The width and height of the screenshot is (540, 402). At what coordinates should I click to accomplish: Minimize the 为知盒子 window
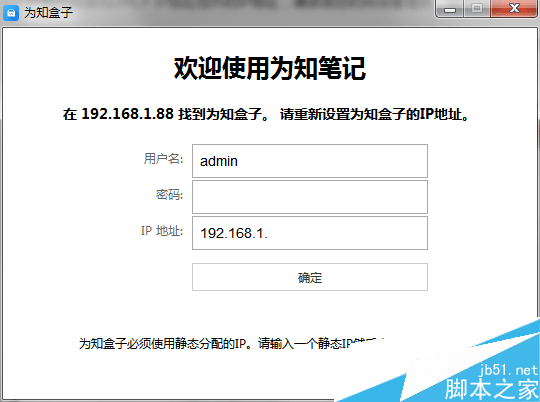pos(450,9)
